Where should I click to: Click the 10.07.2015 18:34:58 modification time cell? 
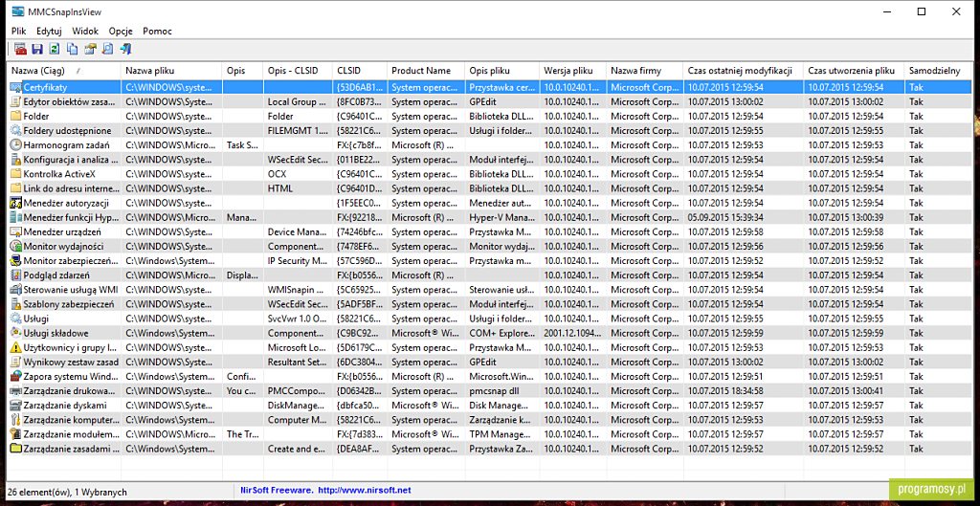[x=743, y=390]
